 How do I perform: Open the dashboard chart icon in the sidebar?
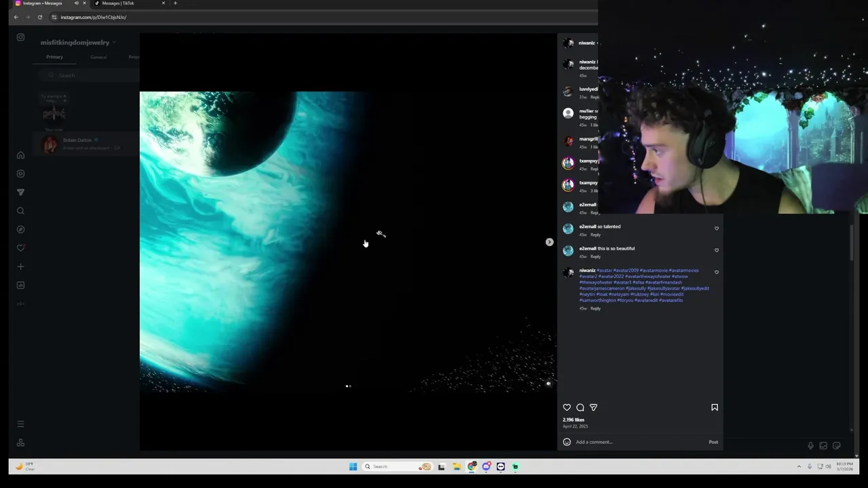(20, 285)
